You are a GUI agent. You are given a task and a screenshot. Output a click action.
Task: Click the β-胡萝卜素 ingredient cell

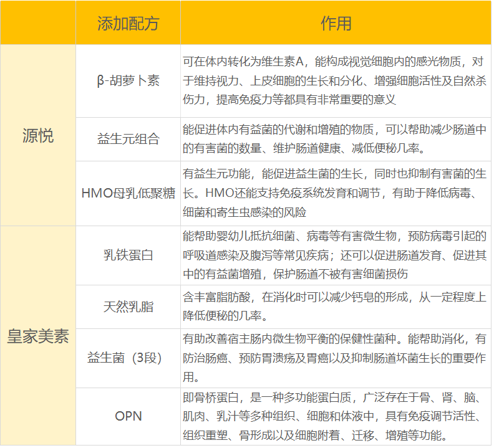point(128,82)
